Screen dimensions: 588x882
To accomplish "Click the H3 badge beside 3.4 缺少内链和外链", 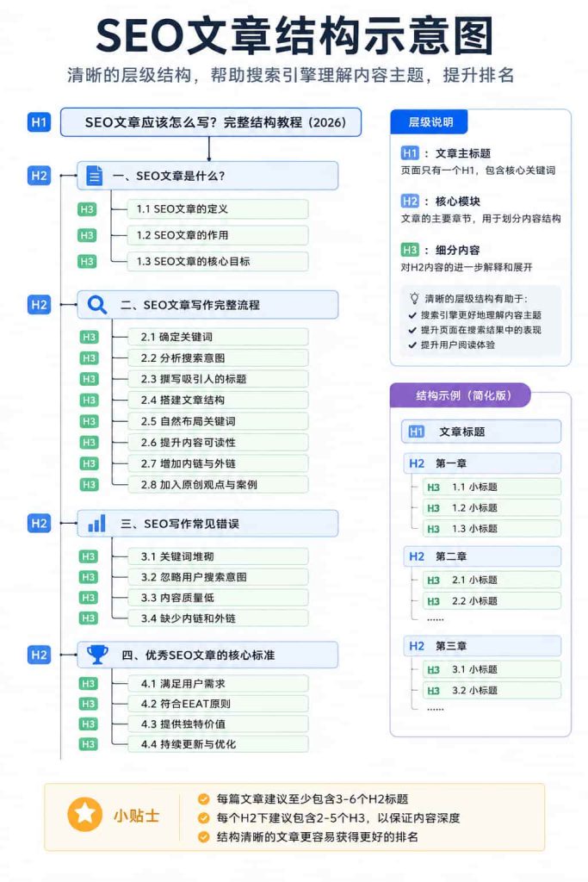I will tap(89, 618).
